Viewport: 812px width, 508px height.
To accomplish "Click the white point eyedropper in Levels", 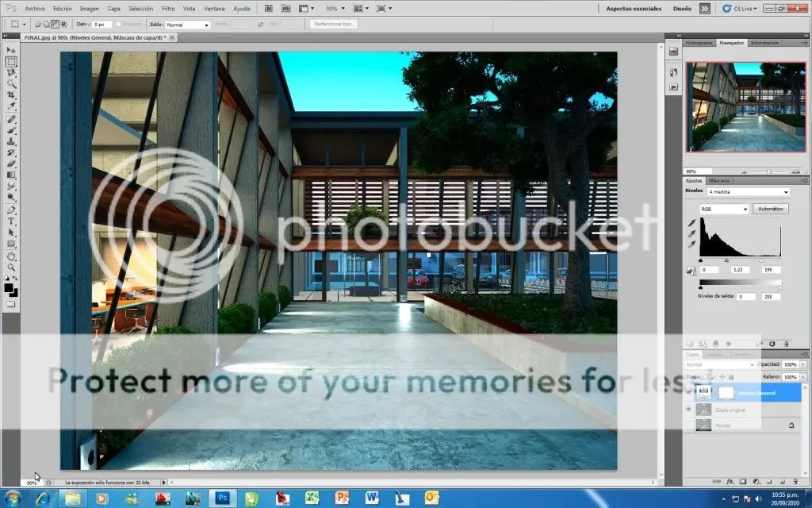I will [x=691, y=244].
